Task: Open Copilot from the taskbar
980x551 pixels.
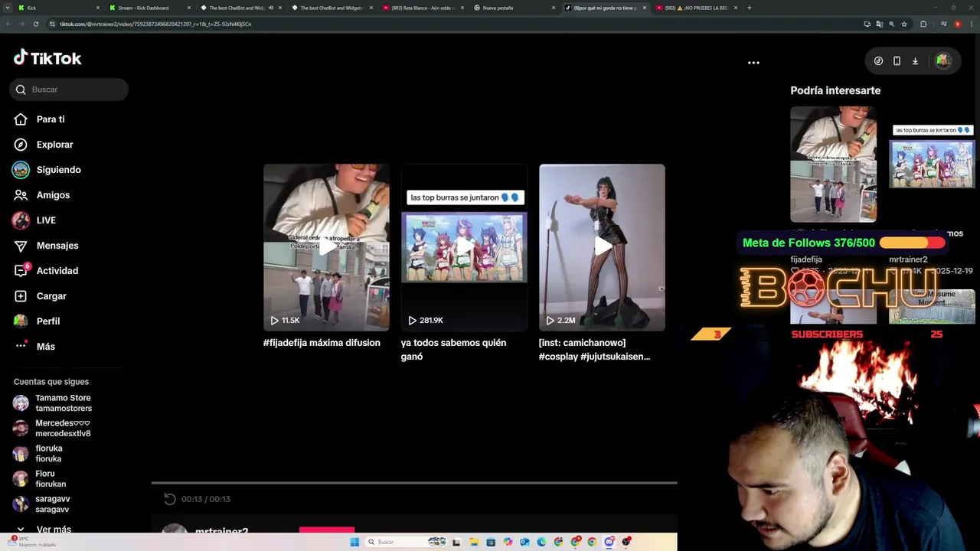Action: tap(508, 542)
